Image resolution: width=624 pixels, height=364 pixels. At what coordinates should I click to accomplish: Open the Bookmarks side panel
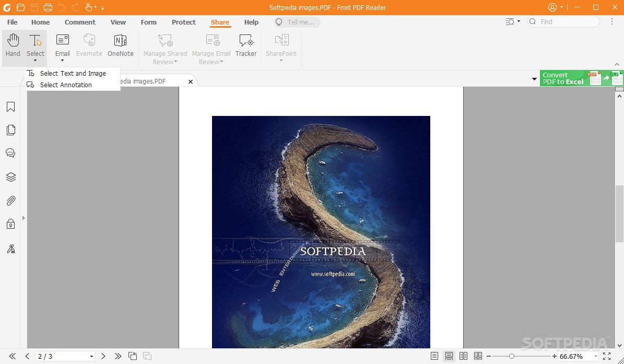(x=10, y=107)
